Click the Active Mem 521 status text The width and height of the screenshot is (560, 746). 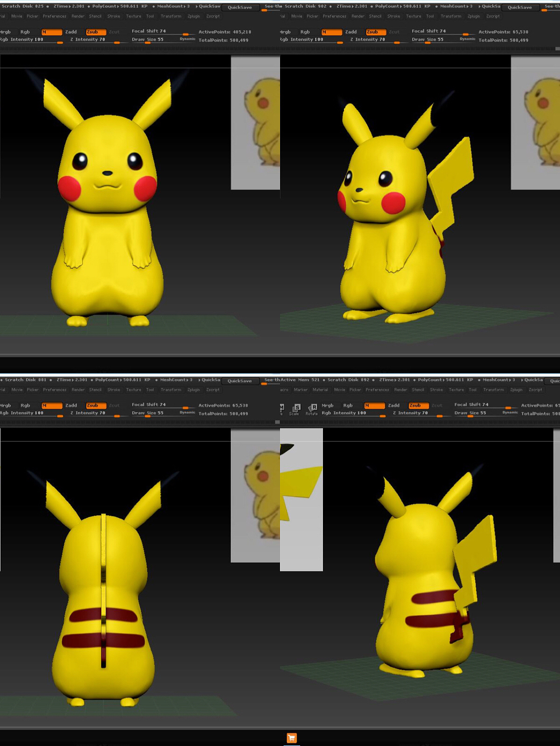pos(300,380)
